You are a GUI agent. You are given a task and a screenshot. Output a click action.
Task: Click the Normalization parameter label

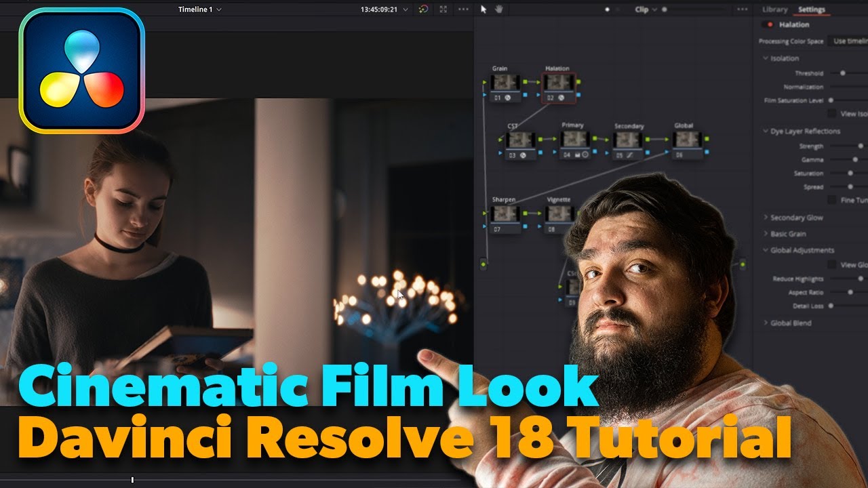tap(804, 87)
